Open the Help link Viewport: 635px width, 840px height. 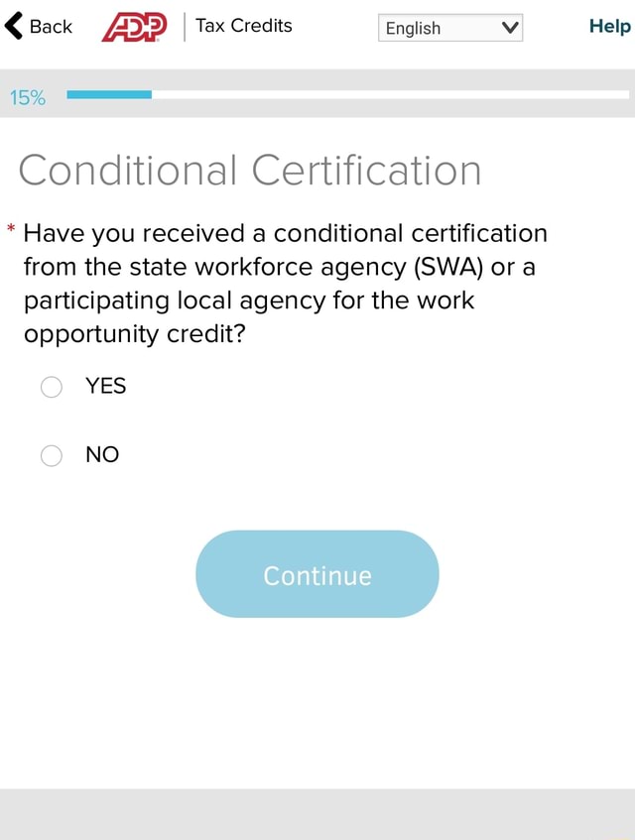pos(609,27)
